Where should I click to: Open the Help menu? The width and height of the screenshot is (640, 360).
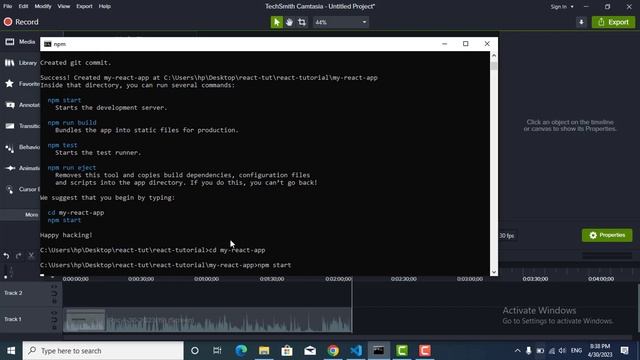click(x=104, y=6)
